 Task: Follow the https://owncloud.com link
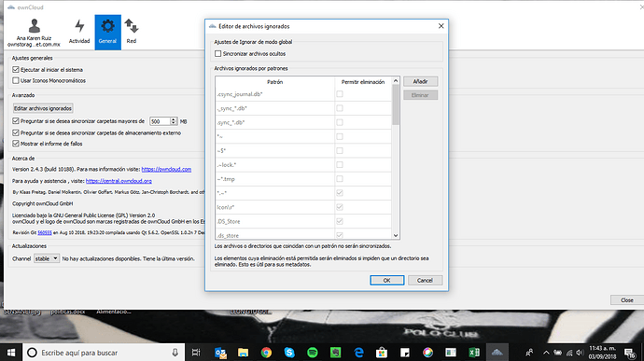(x=166, y=169)
